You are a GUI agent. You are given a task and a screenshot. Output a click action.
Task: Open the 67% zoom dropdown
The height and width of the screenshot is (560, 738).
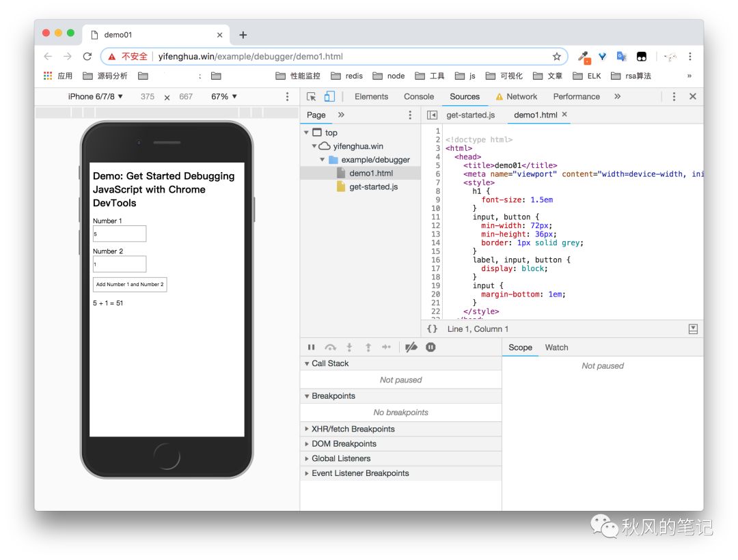tap(224, 96)
